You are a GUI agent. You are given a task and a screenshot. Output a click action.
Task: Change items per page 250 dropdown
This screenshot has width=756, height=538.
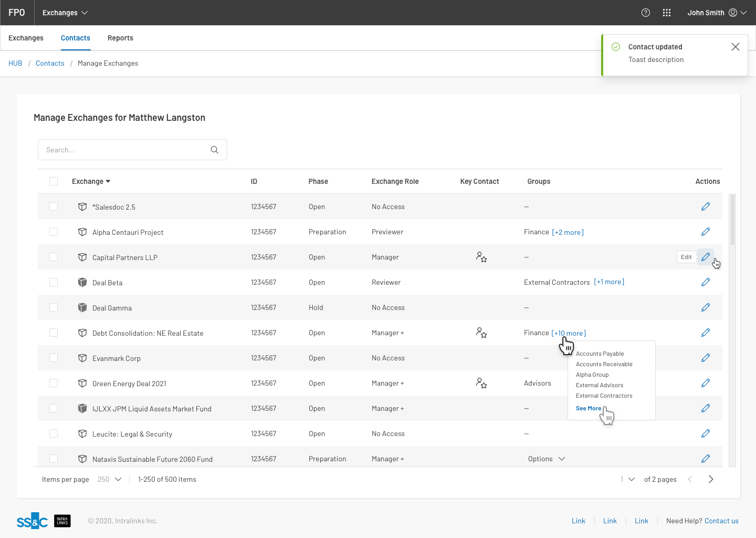pos(110,479)
